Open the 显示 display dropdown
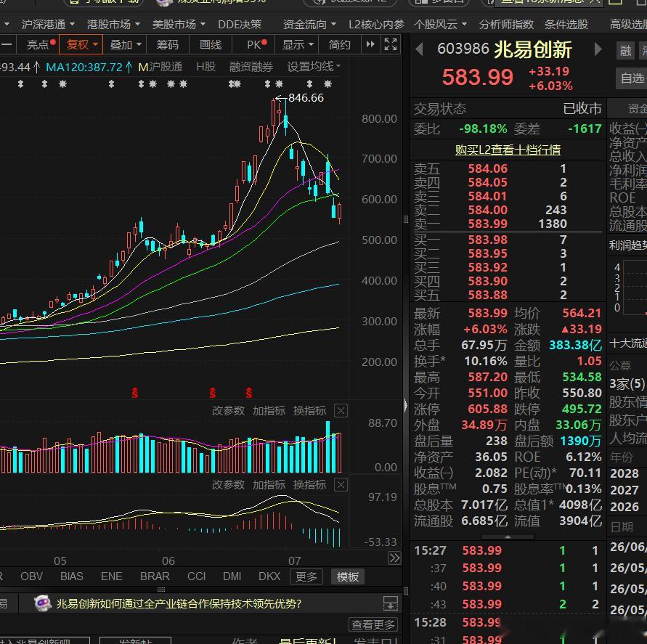The width and height of the screenshot is (647, 644). tap(298, 44)
